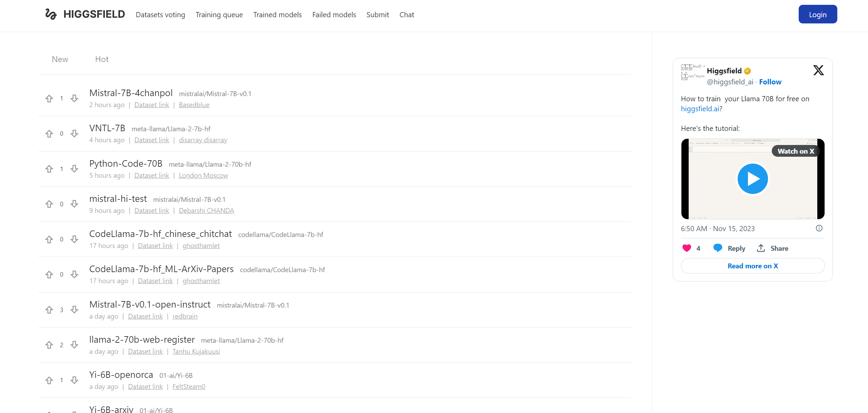The image size is (868, 413).
Task: Click Read more on X button
Action: pos(752,266)
